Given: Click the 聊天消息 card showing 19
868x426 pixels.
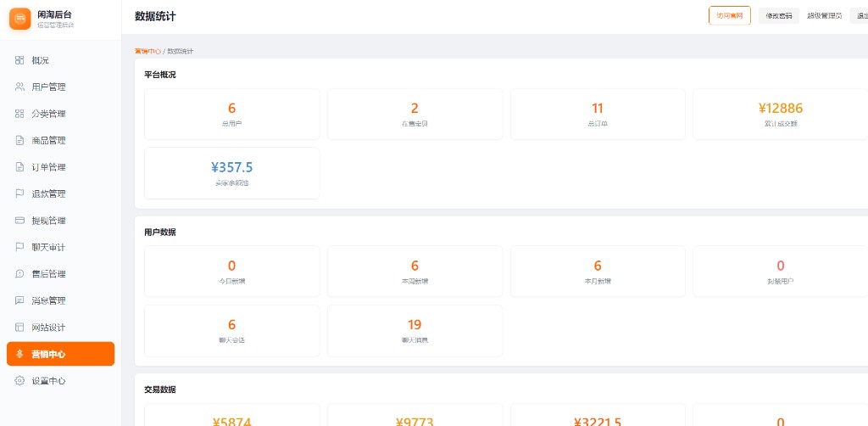Looking at the screenshot, I should pos(415,331).
